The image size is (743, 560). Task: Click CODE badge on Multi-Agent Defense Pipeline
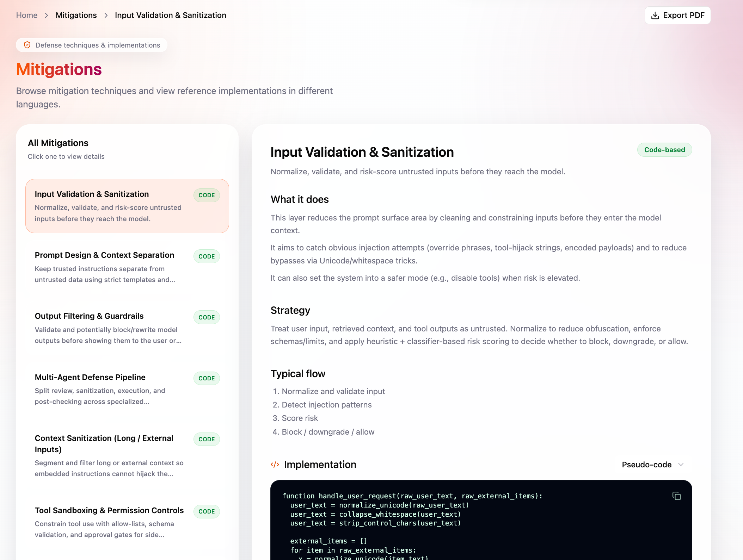point(207,378)
